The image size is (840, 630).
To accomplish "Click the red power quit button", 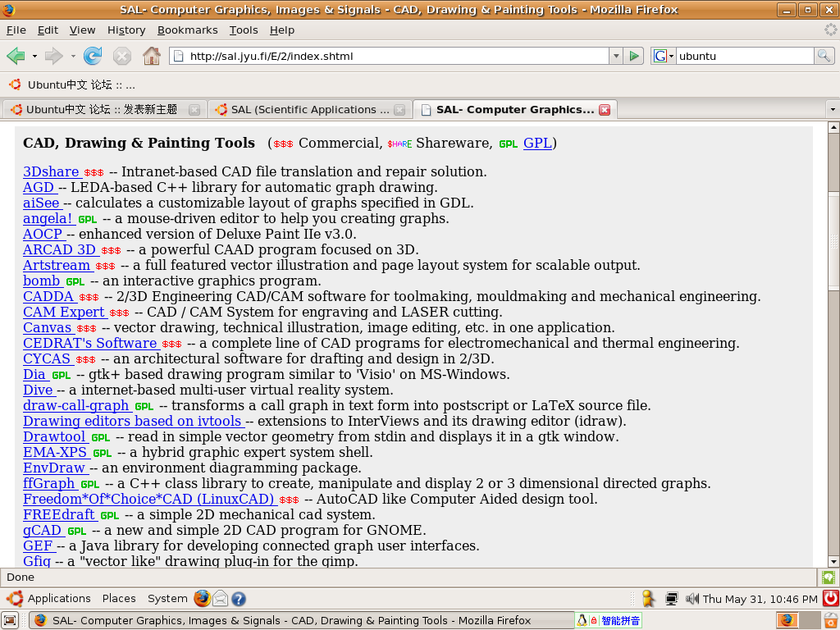I will tap(831, 598).
